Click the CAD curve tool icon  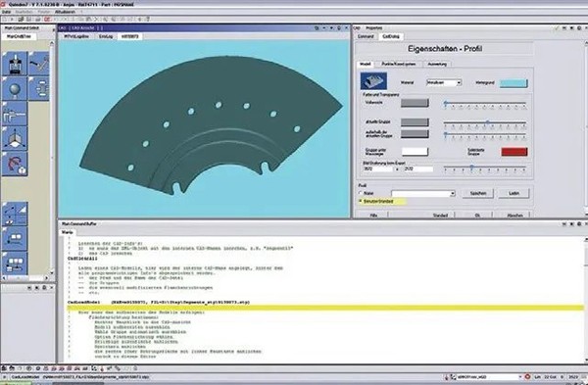coord(15,164)
